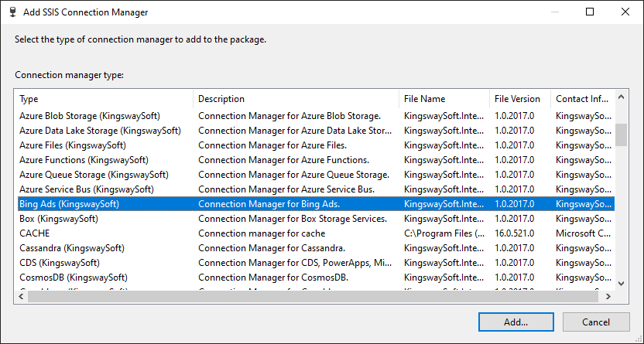Sort by the File Version column header

pos(520,99)
